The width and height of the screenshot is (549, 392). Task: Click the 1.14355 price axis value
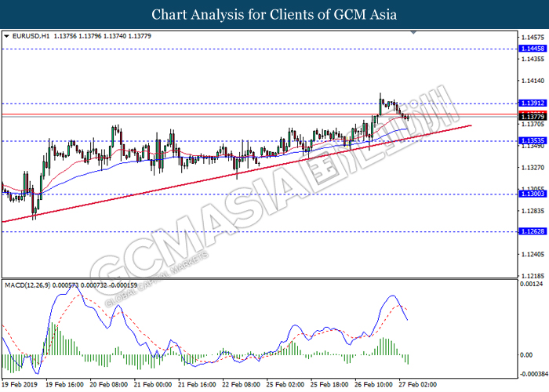pyautogui.click(x=533, y=59)
